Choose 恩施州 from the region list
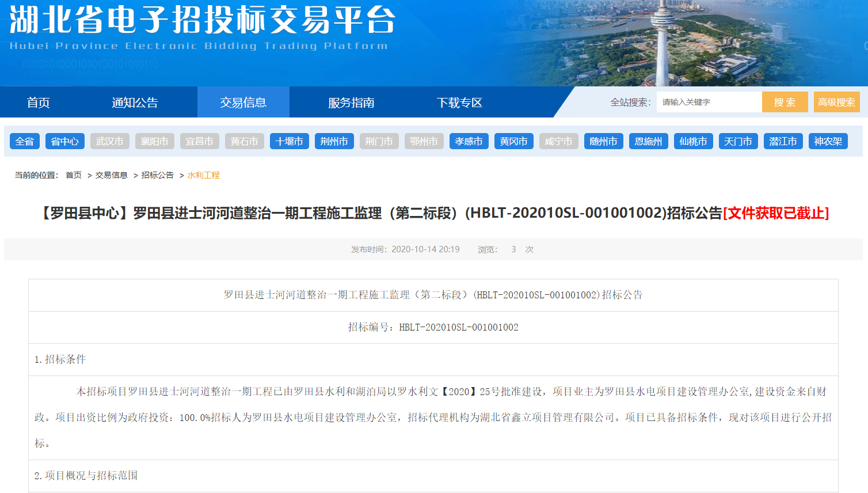The image size is (868, 493). [x=649, y=141]
